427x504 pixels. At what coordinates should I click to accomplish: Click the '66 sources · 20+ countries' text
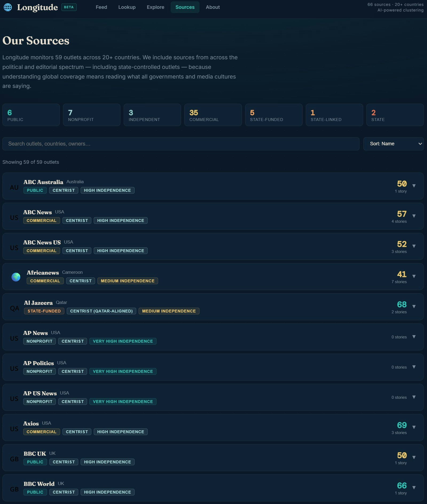395,5
